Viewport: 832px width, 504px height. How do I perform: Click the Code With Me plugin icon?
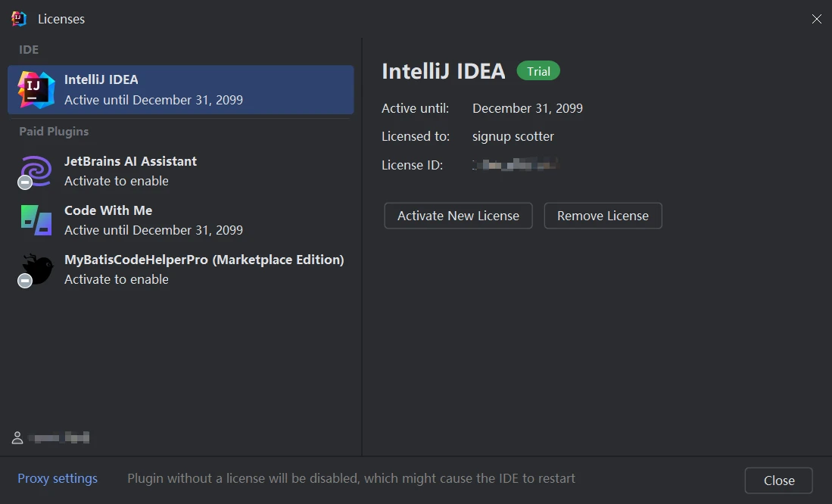(x=36, y=219)
